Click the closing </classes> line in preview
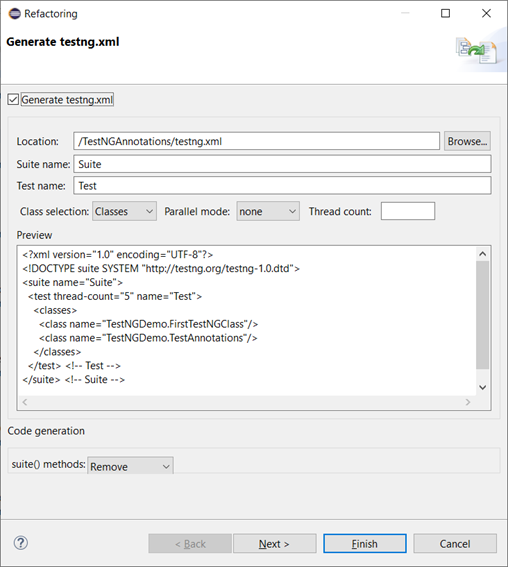This screenshot has height=567, width=508. [57, 352]
